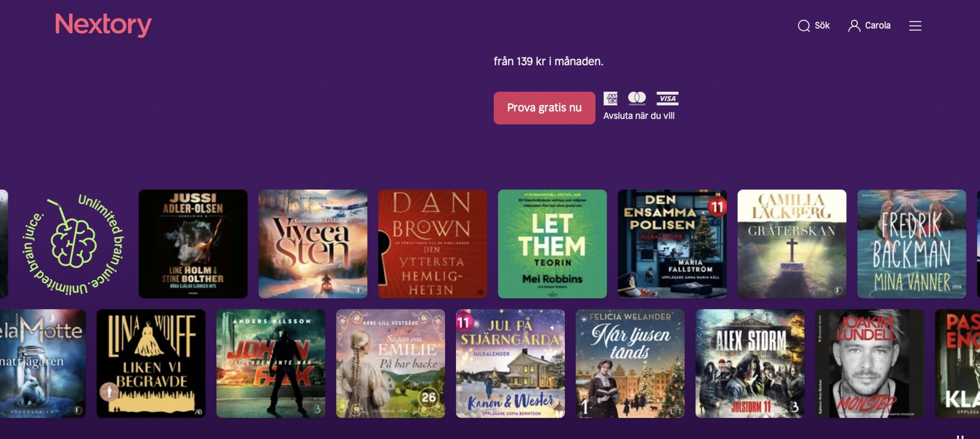980x439 pixels.
Task: Open Dan Brown Den yttersta hemligheten
Action: 433,244
